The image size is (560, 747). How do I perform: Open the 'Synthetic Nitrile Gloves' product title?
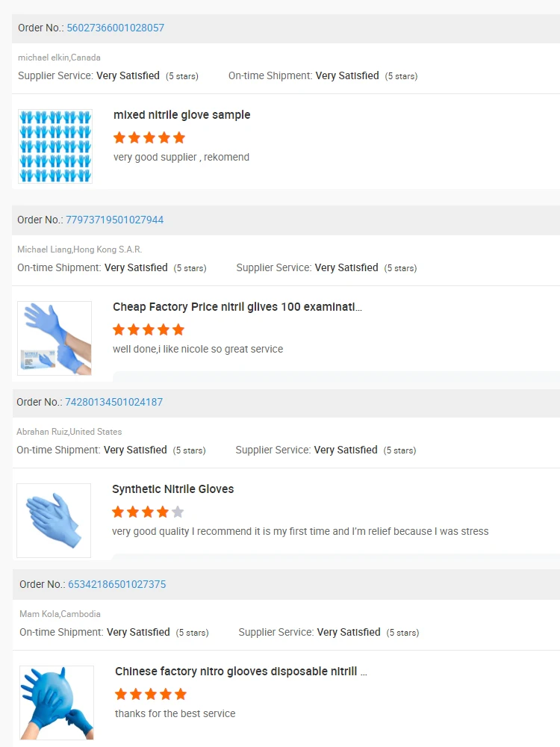pyautogui.click(x=172, y=489)
